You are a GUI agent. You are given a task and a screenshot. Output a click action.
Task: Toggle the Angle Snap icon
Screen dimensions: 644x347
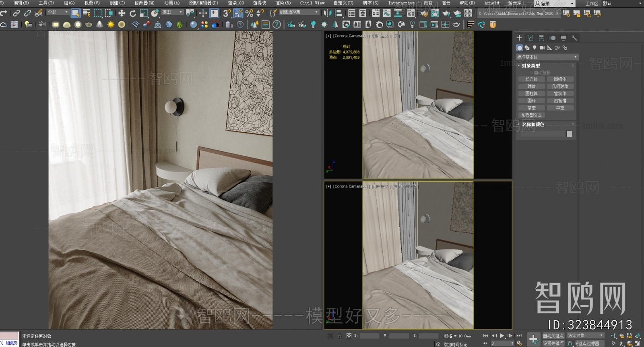pos(238,13)
